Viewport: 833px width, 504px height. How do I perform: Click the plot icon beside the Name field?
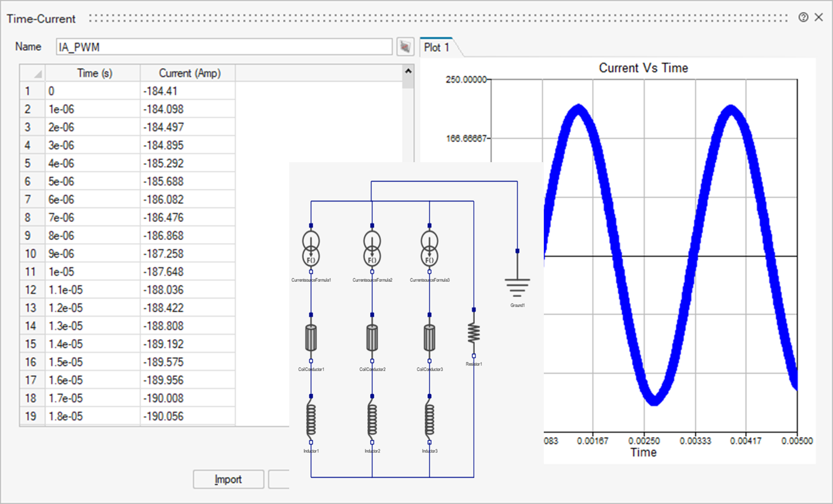pyautogui.click(x=405, y=47)
